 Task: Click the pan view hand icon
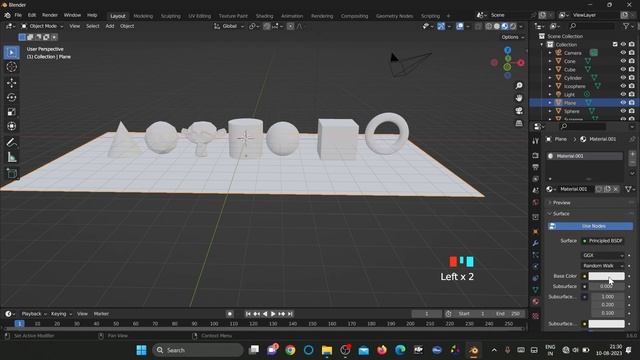tap(519, 98)
